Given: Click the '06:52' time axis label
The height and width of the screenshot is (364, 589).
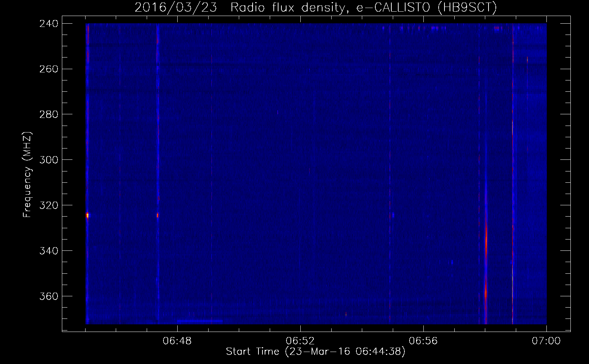Looking at the screenshot, I should pos(300,341).
